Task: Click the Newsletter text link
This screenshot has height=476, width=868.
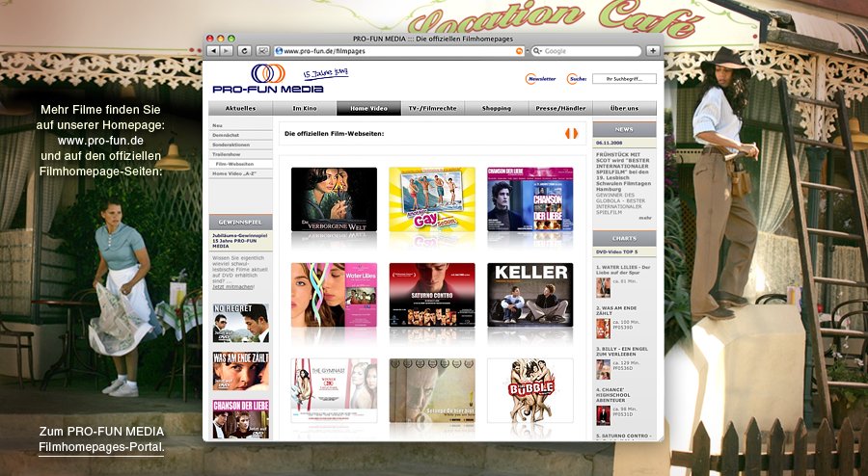Action: click(542, 79)
